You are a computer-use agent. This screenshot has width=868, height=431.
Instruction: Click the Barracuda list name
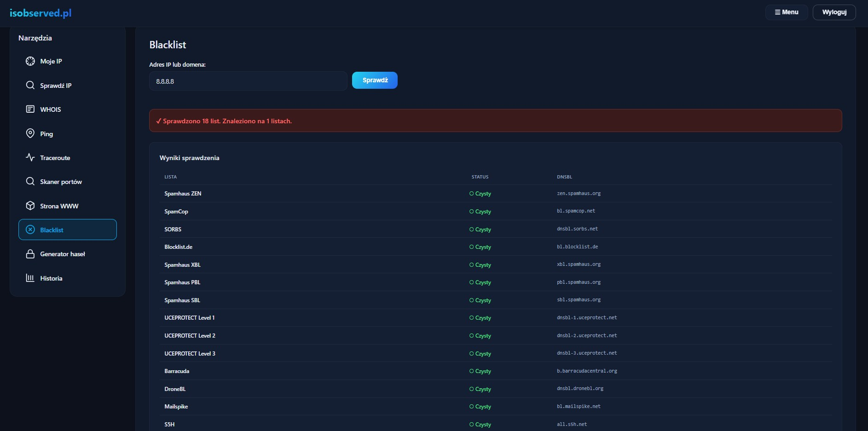[x=177, y=371]
